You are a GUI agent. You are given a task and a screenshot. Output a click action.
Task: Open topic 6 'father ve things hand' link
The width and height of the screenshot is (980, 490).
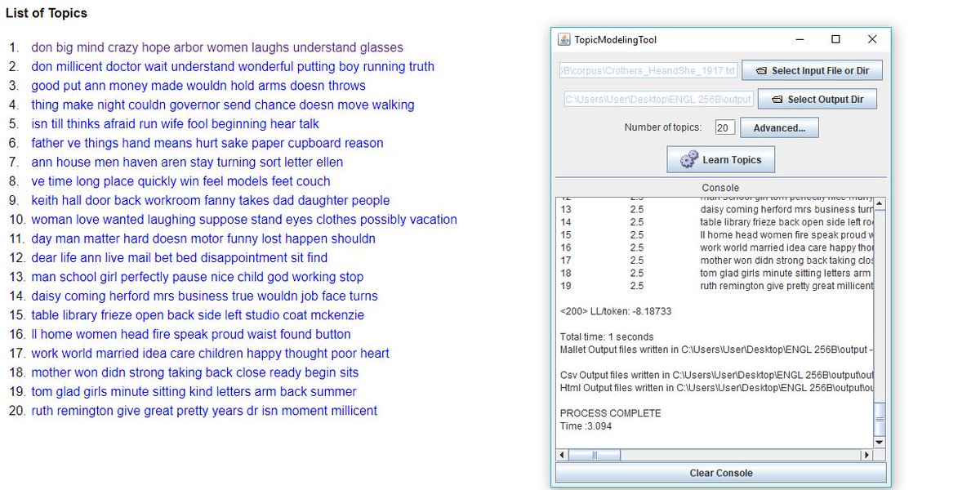click(x=207, y=143)
